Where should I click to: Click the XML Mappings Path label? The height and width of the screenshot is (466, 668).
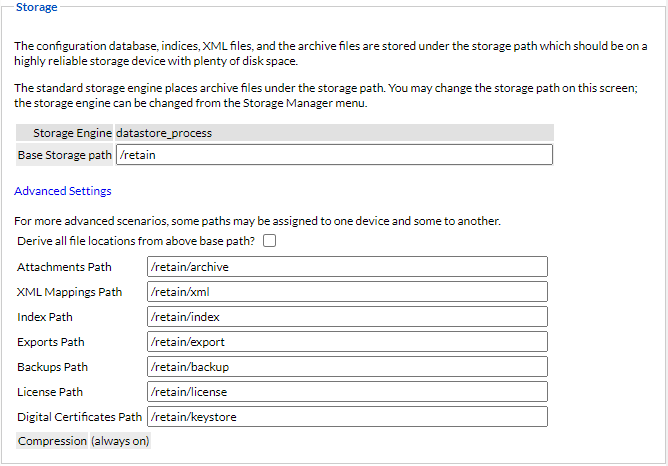click(x=69, y=292)
